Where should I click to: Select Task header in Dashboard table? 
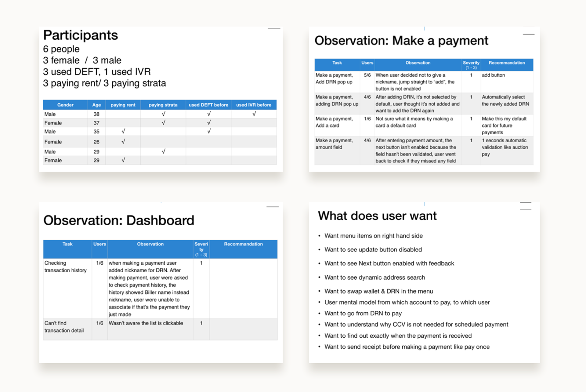[67, 249]
